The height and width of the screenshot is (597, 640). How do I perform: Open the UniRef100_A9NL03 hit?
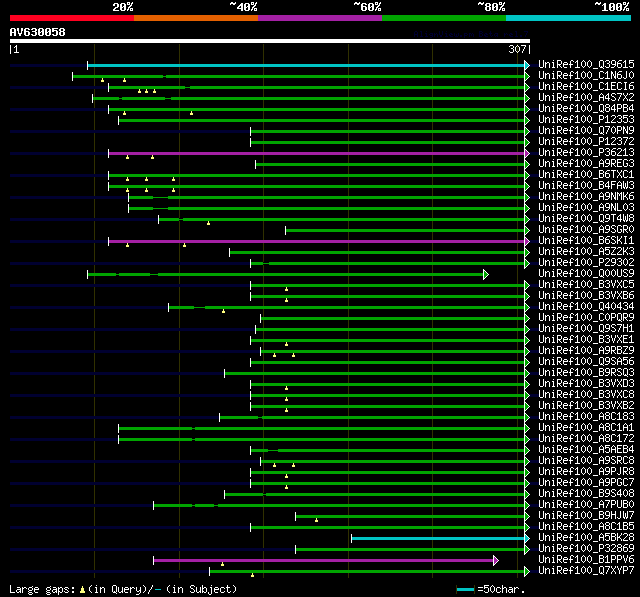pyautogui.click(x=586, y=208)
